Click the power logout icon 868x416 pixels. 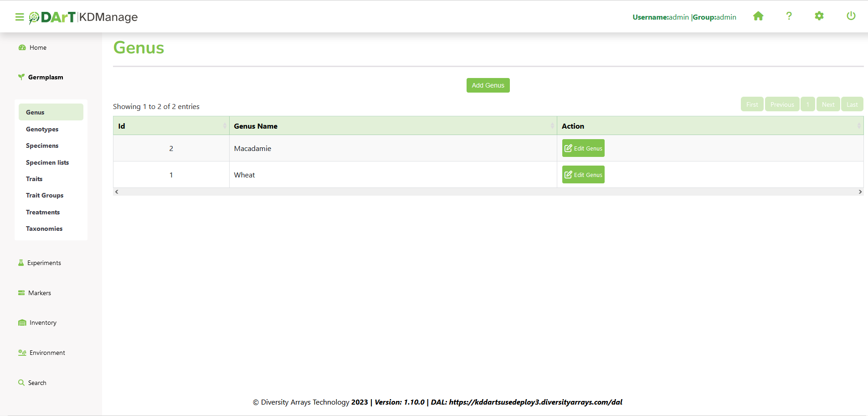coord(851,16)
